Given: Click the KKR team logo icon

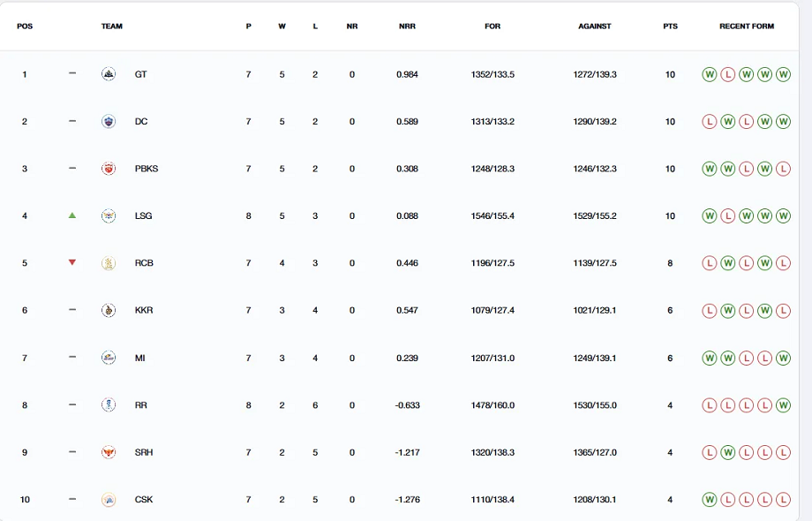Looking at the screenshot, I should (108, 310).
